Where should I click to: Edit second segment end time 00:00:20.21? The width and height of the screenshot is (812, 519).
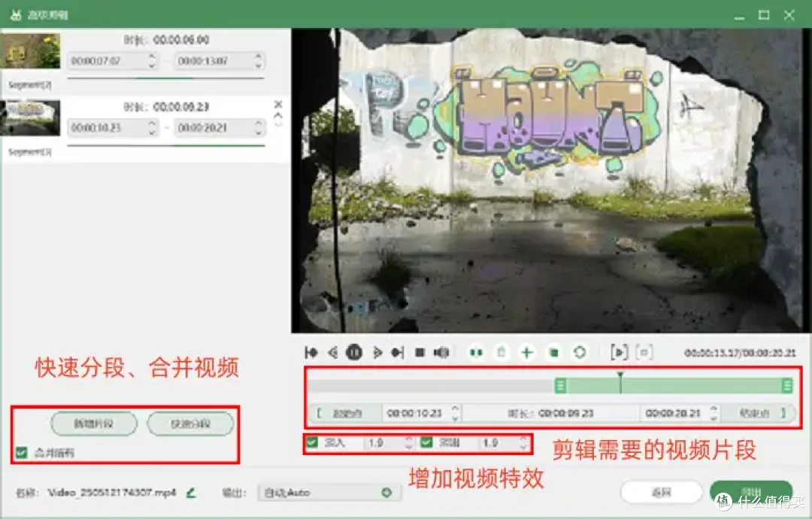tap(214, 127)
